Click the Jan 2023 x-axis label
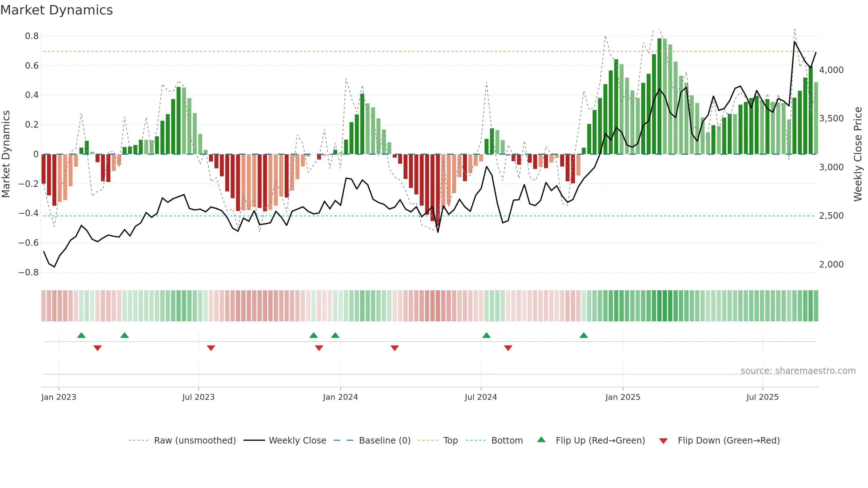868x488 pixels. (x=59, y=397)
